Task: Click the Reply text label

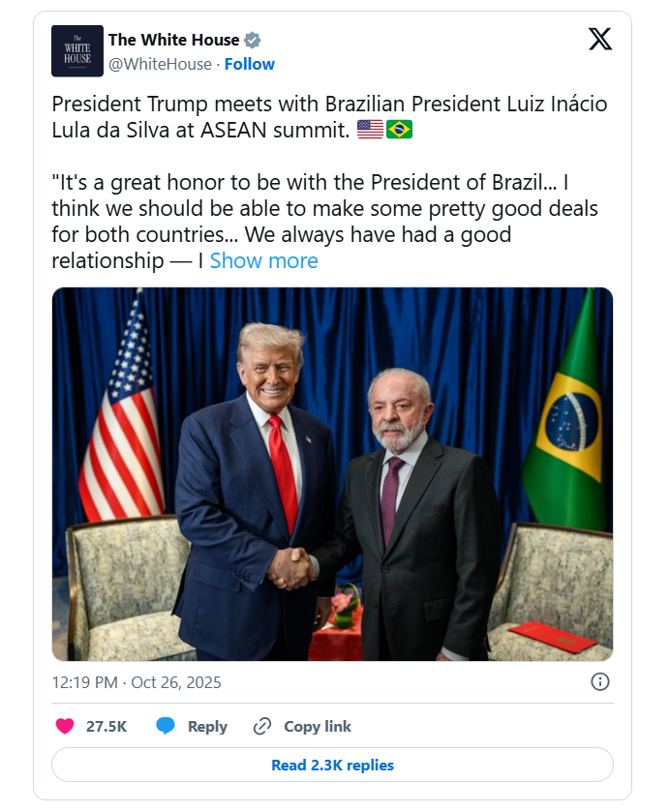Action: tap(207, 726)
